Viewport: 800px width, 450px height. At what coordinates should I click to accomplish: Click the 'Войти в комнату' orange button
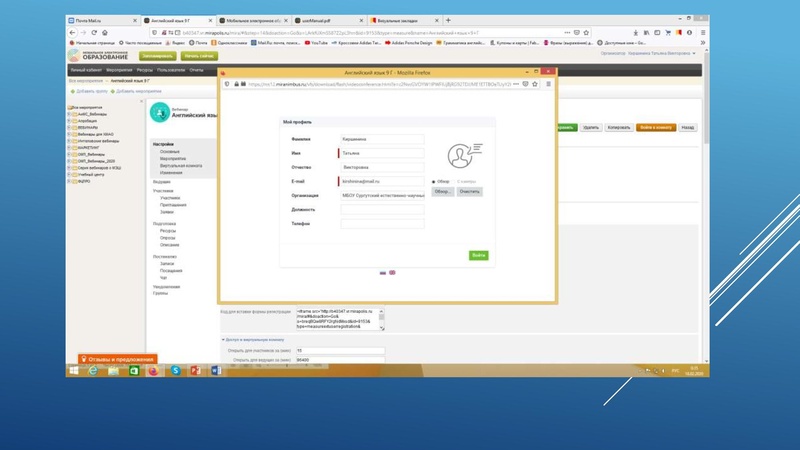click(x=656, y=128)
